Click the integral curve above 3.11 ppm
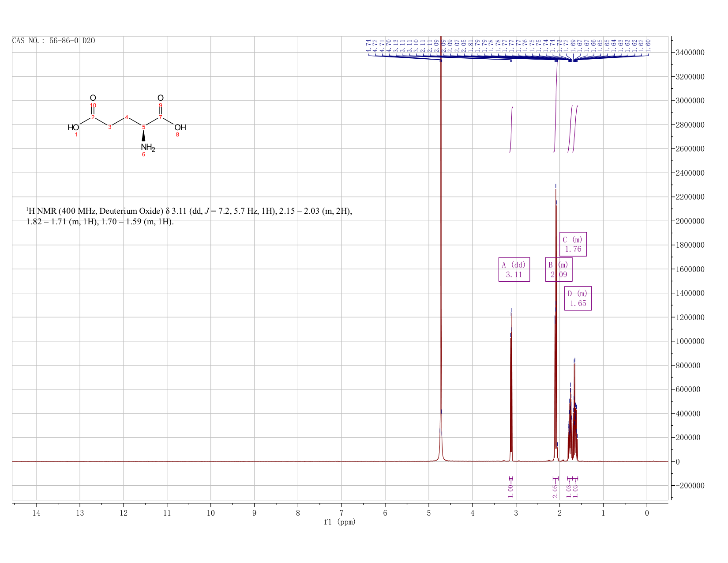 511,129
